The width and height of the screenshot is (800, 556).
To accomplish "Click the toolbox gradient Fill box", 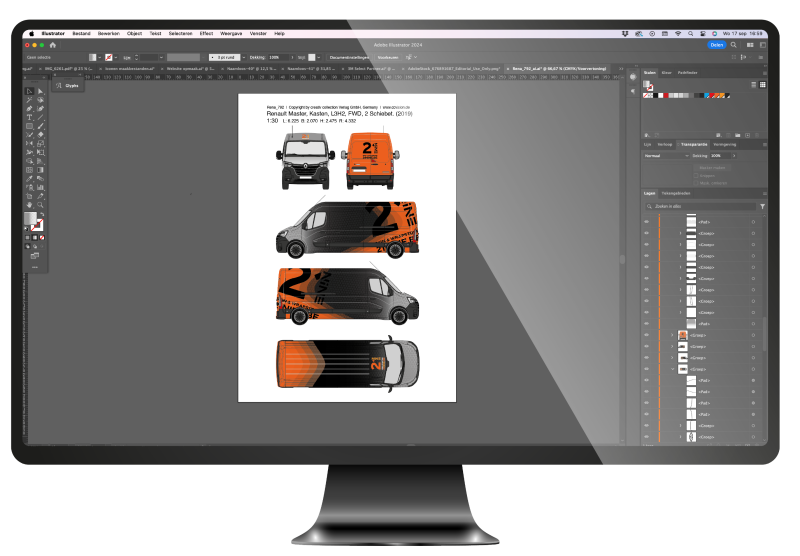I will 30,219.
